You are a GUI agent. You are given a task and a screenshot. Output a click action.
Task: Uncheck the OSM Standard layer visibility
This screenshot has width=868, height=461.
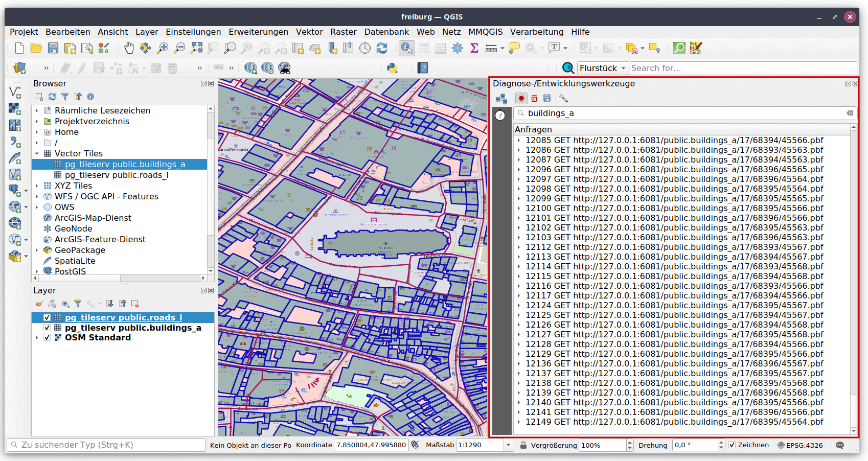47,338
